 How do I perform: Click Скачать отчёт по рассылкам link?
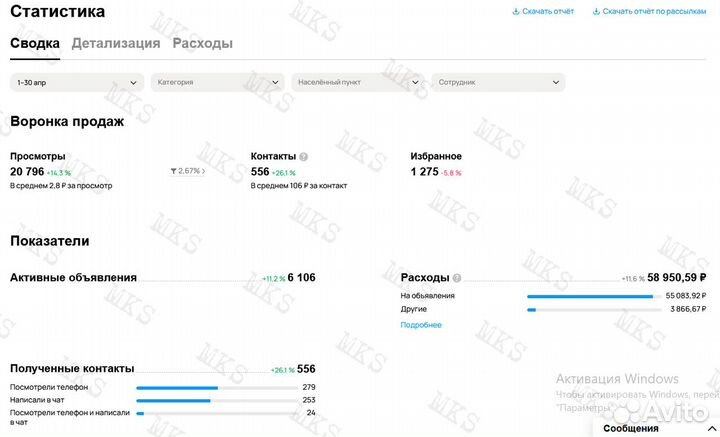coord(655,12)
